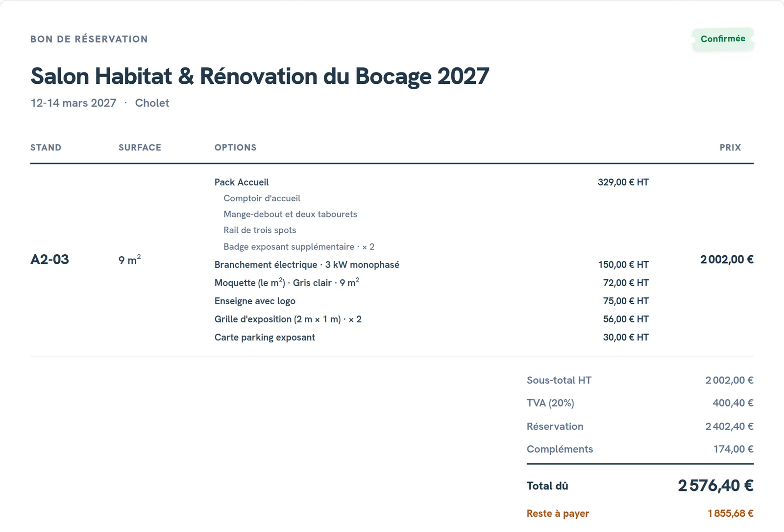This screenshot has width=784, height=532.
Task: Click the BON DE RÉSERVATION label
Action: click(x=89, y=39)
